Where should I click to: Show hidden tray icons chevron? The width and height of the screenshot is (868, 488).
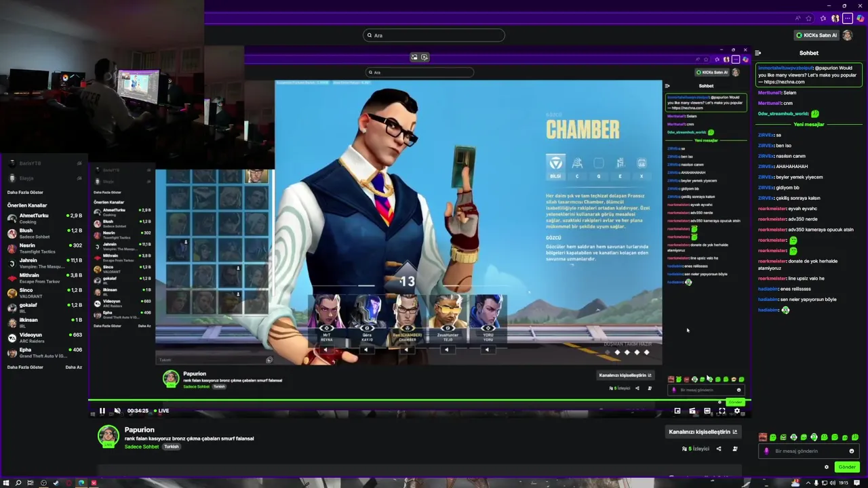pos(809,483)
